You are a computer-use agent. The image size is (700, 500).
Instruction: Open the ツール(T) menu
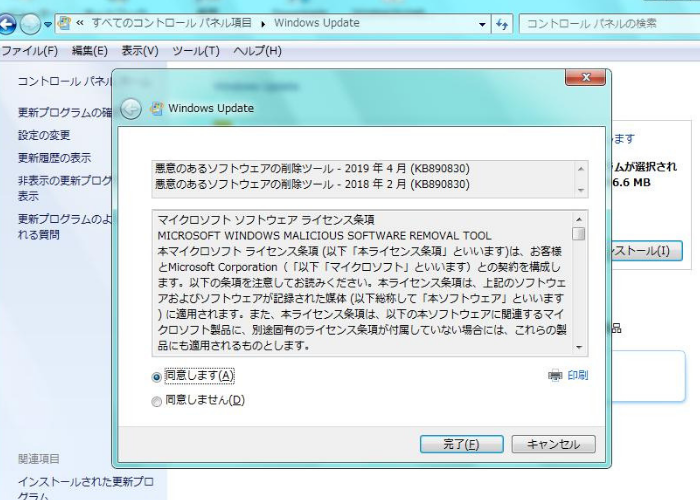tap(196, 51)
